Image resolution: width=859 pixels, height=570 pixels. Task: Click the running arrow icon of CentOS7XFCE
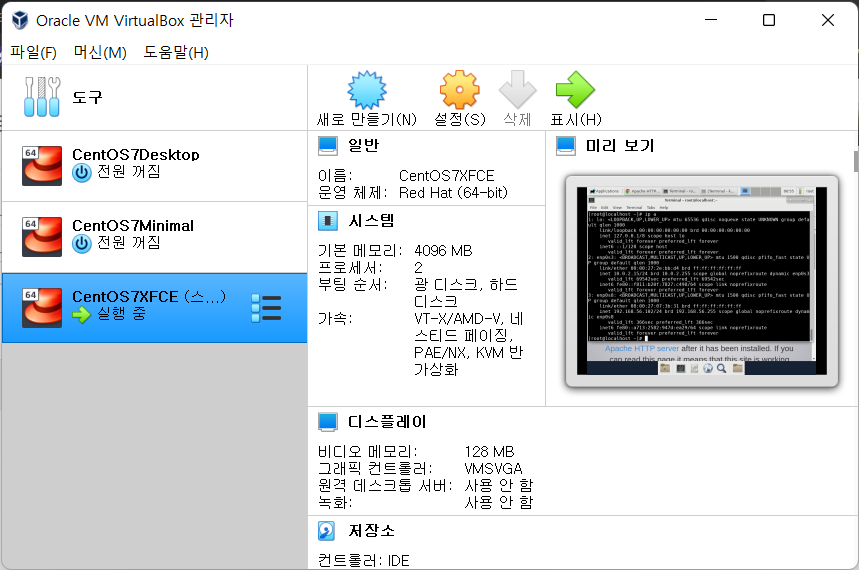coord(82,315)
